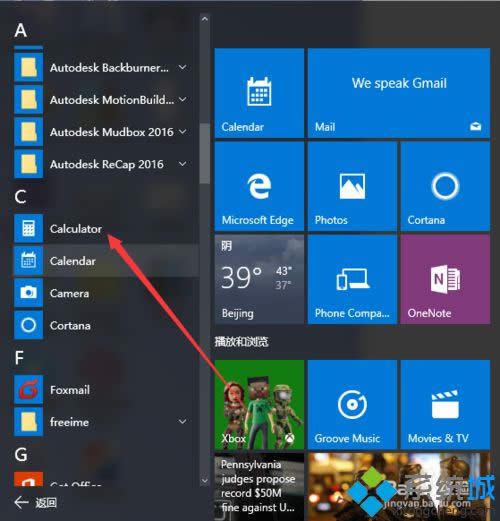This screenshot has height=521, width=500.
Task: Open the Phone Companion tile
Action: 352,279
